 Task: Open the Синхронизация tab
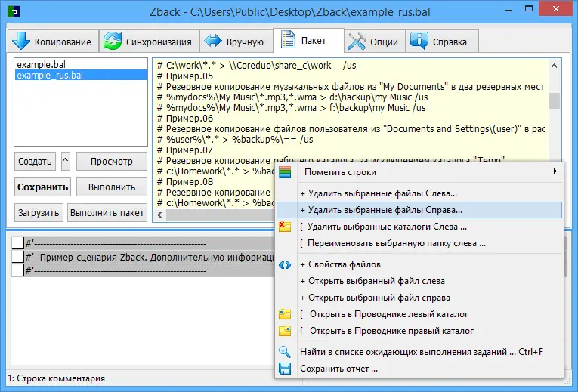tap(149, 41)
